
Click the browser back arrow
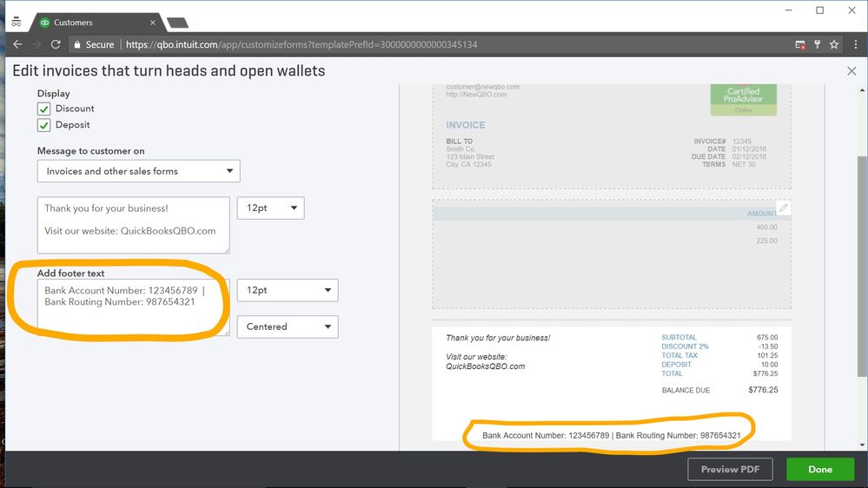(17, 44)
